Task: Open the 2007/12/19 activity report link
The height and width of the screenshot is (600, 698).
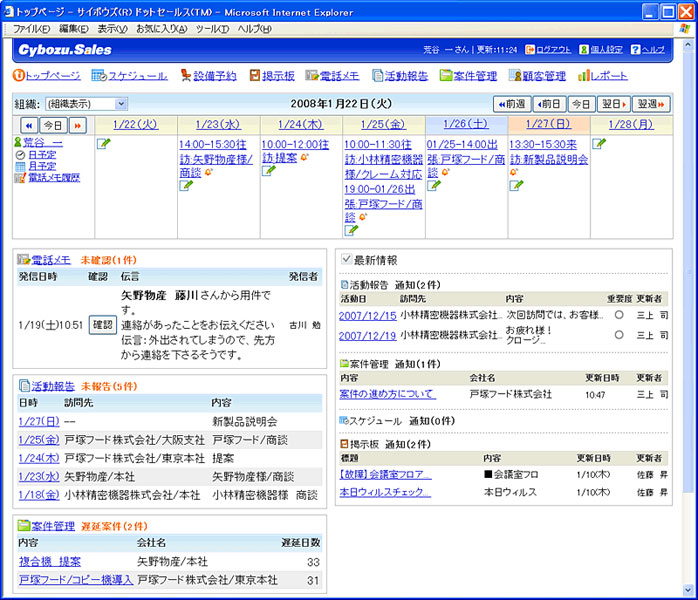Action: pyautogui.click(x=367, y=336)
